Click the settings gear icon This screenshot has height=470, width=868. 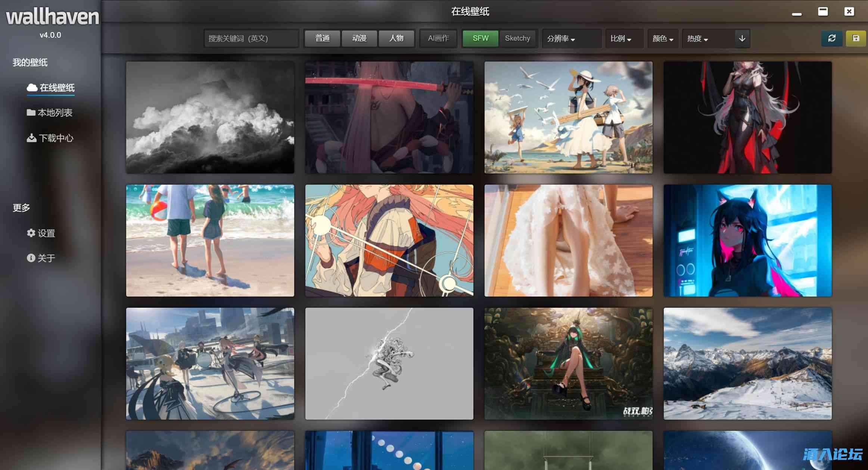[31, 233]
